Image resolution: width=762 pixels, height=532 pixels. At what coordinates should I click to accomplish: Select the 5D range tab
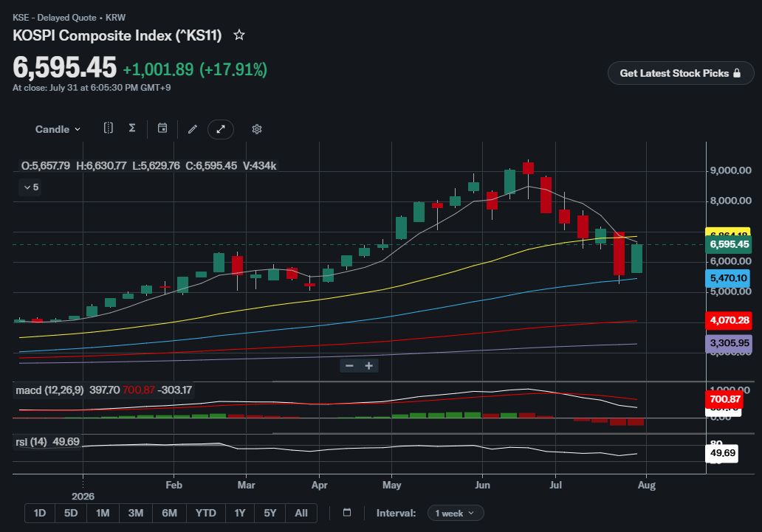(x=71, y=513)
